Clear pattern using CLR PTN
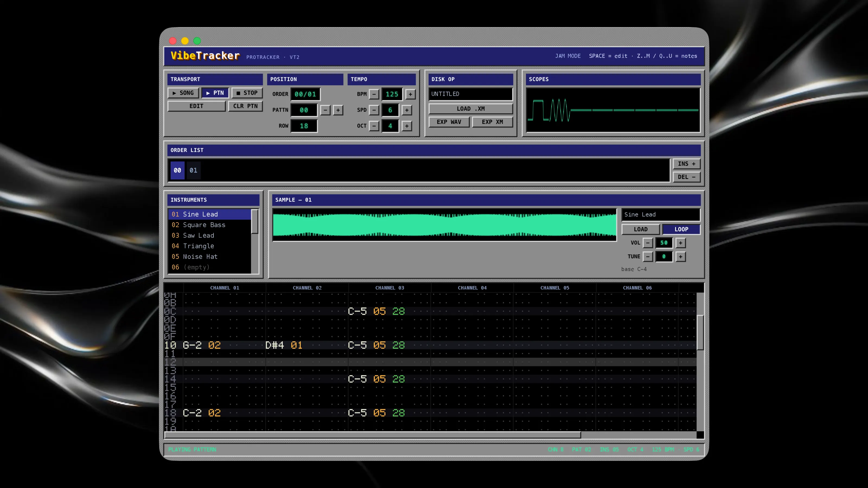This screenshot has height=488, width=868. coord(245,106)
